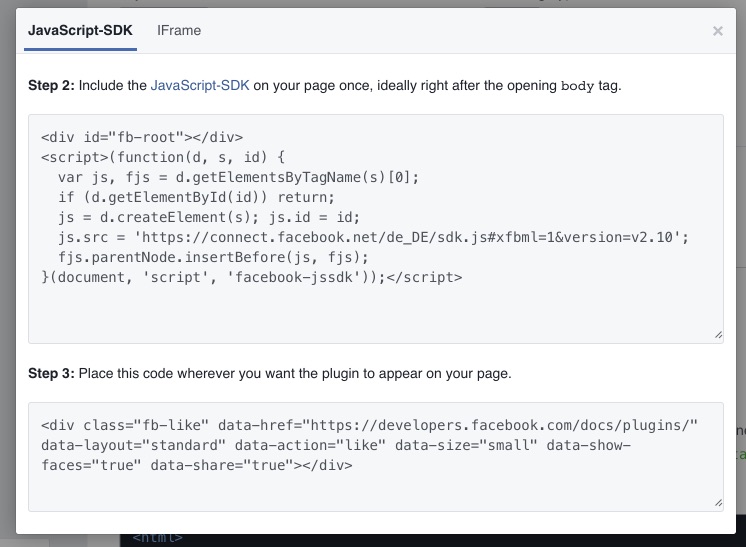
Task: Click the if getElementById return line
Action: [x=196, y=197]
